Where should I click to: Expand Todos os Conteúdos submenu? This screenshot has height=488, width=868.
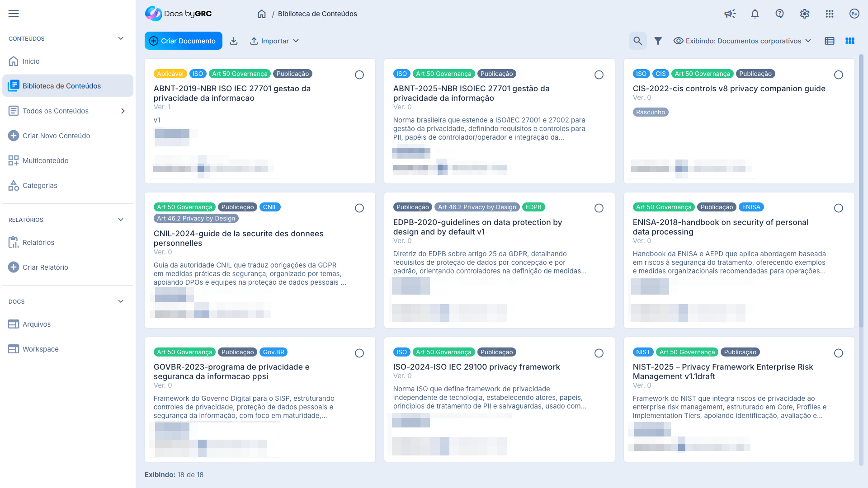[123, 111]
